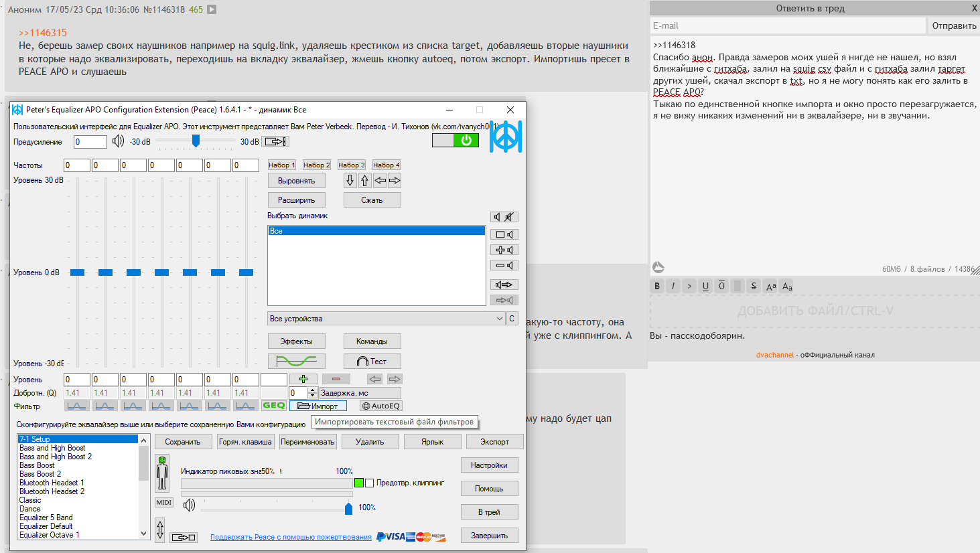
Task: Remove a speaker with the minus speaker button
Action: point(504,265)
